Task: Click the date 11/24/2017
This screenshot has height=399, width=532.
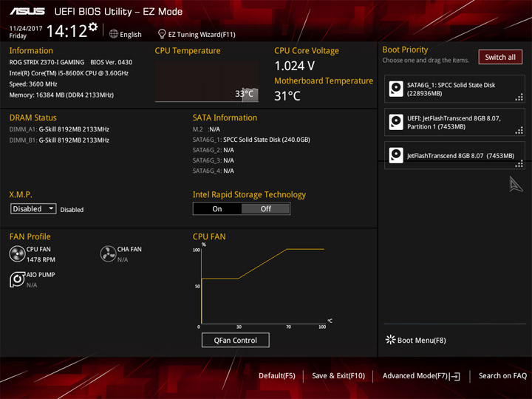Action: pos(26,29)
